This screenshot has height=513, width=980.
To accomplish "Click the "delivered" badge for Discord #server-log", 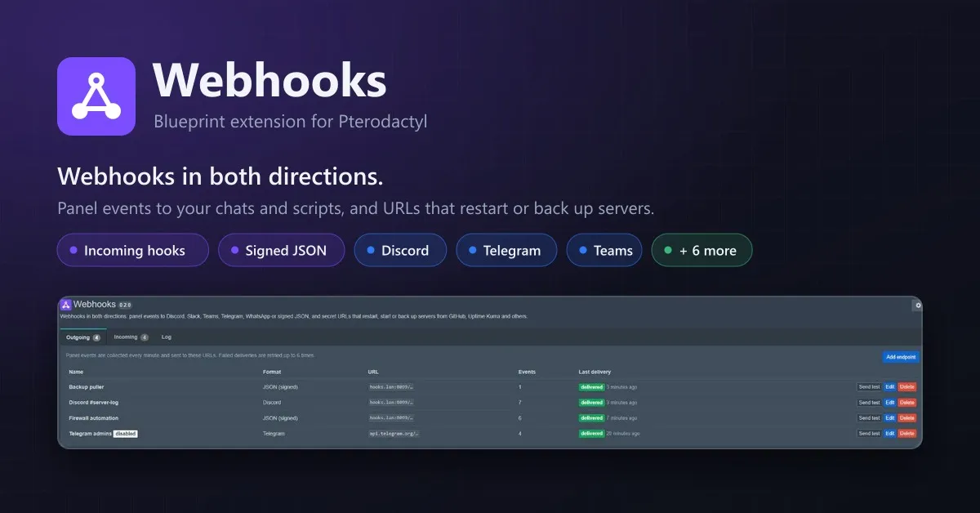I will tap(592, 402).
